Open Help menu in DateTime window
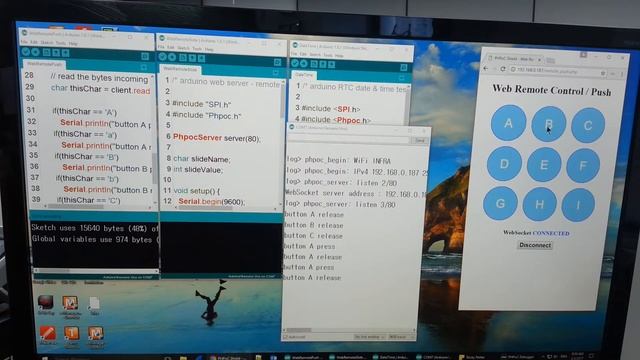 [339, 56]
